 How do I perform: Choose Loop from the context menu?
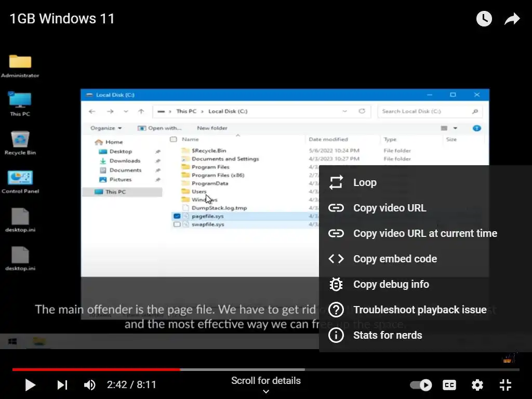(425, 182)
